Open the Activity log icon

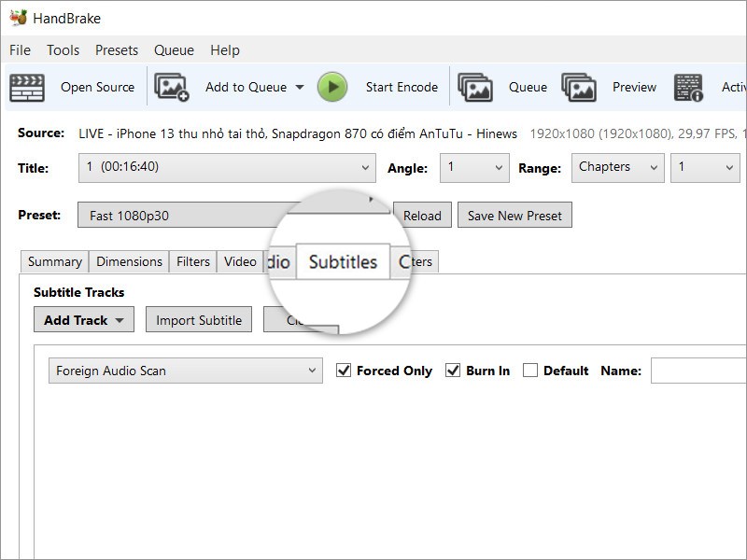pyautogui.click(x=688, y=88)
